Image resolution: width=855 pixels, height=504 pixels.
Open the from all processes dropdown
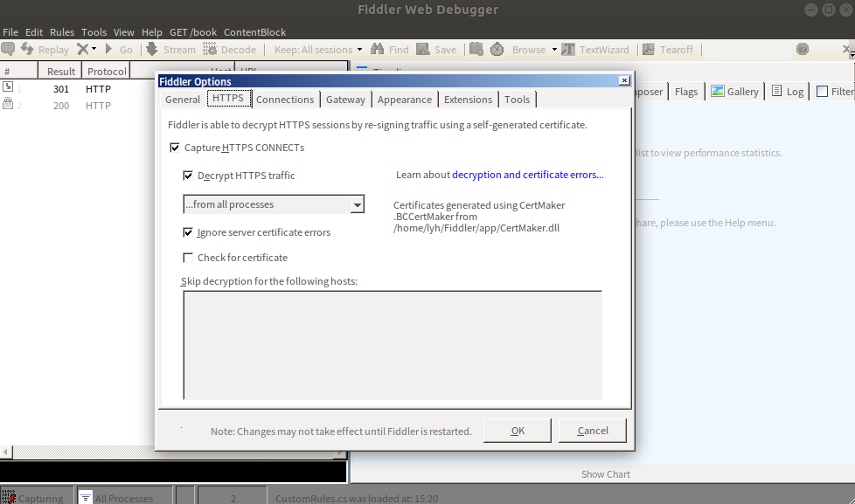click(274, 204)
